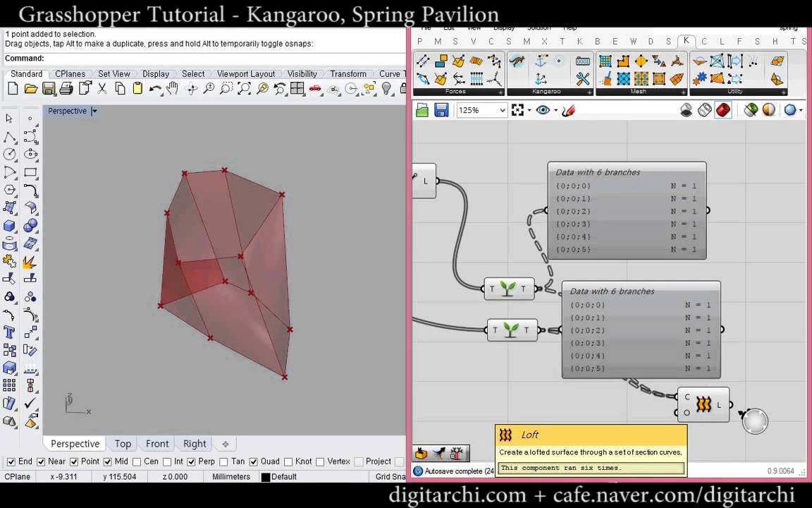The width and height of the screenshot is (812, 508).
Task: Switch to the Top viewport tab
Action: (123, 444)
